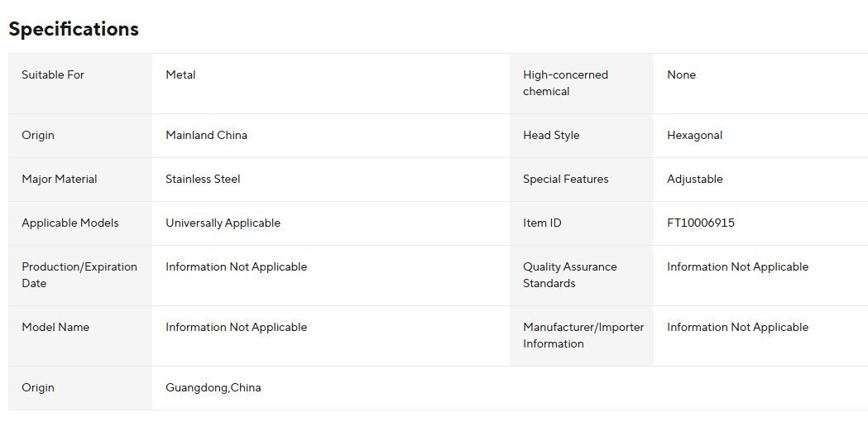Click the Guangdong,China origin value
This screenshot has height=427, width=868.
213,387
